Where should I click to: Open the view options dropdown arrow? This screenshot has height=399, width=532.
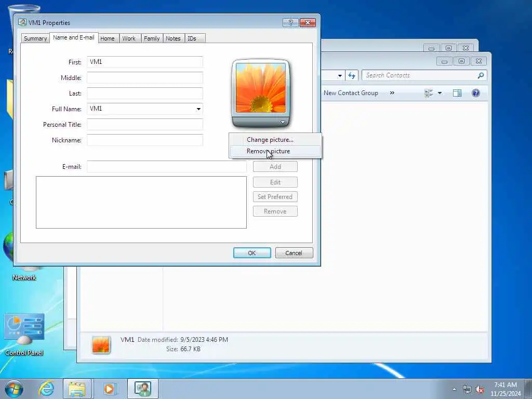440,93
